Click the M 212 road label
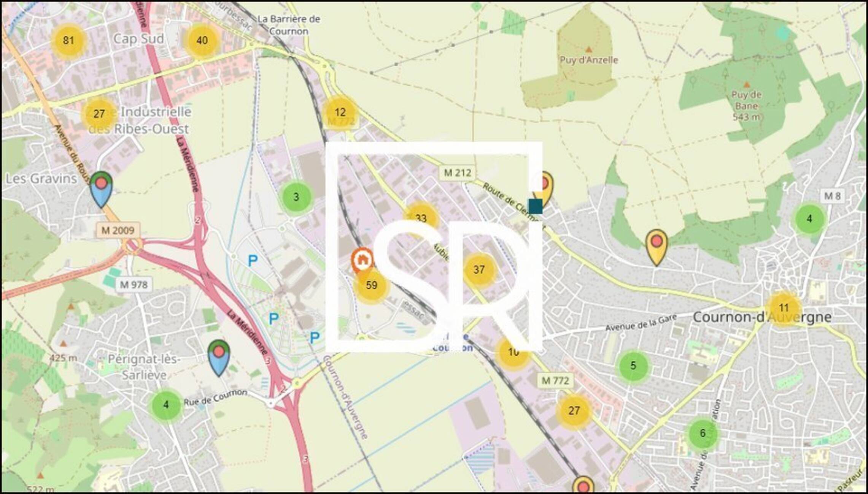This screenshot has height=494, width=868. 458,173
